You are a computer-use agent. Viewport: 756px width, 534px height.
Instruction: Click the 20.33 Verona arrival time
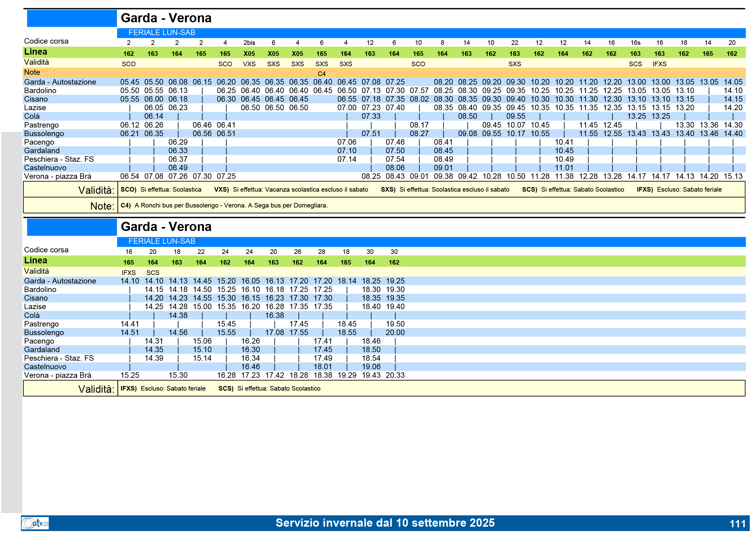pyautogui.click(x=395, y=375)
